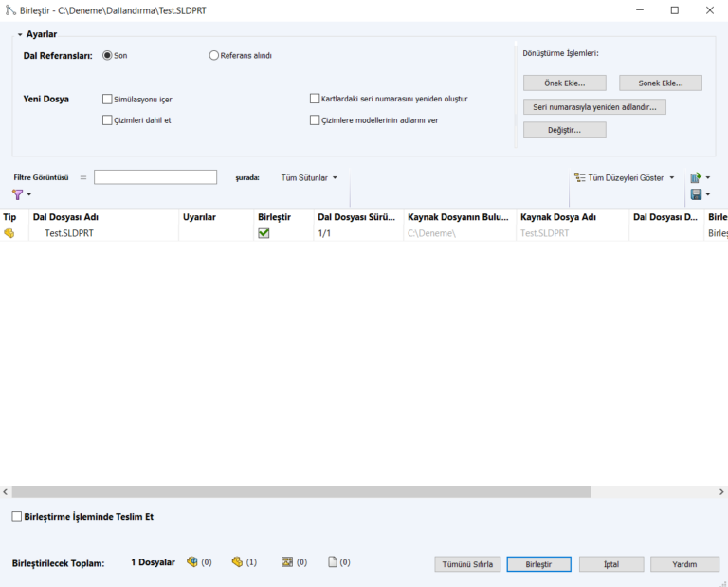728x587 pixels.
Task: Click the part icon next to Test.SLDPRT
Action: [x=9, y=233]
